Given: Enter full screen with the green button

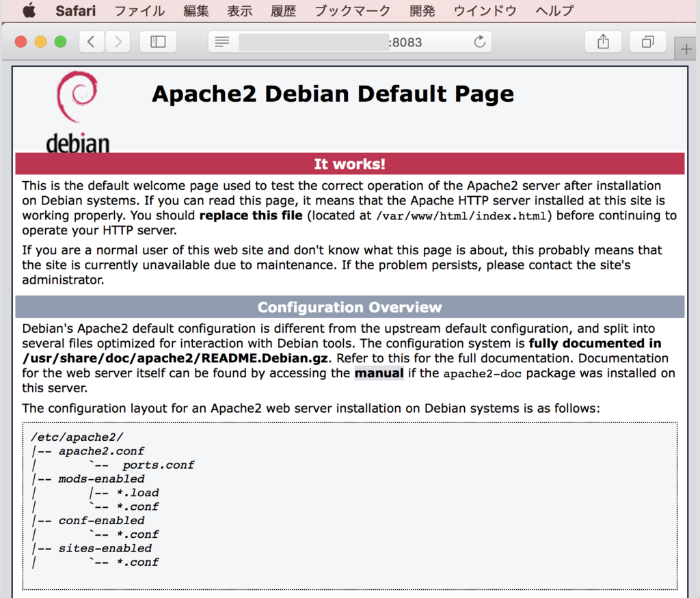Looking at the screenshot, I should point(60,42).
